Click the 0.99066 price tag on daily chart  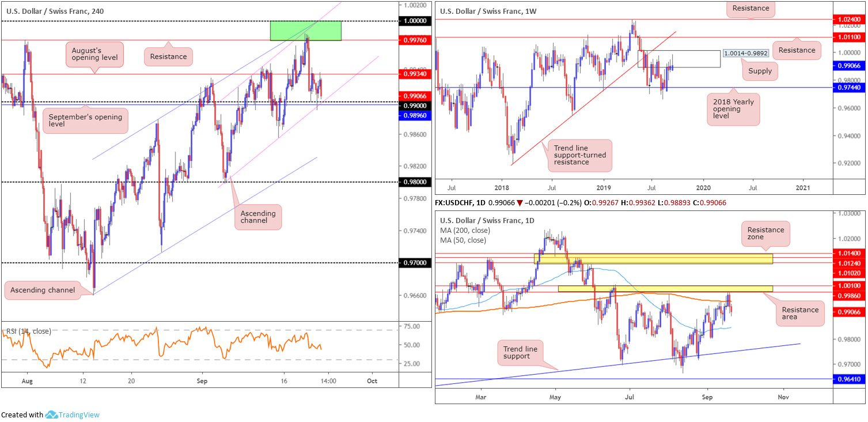point(850,312)
